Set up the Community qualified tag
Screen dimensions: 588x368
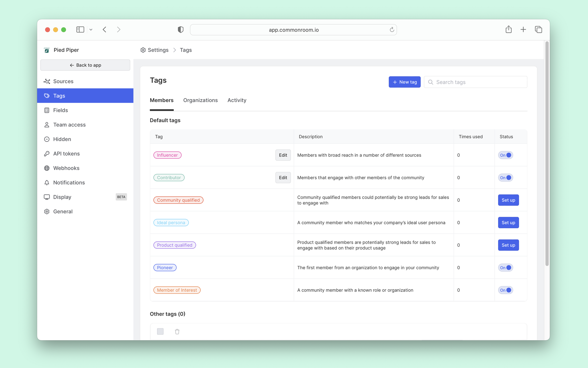[x=508, y=200]
